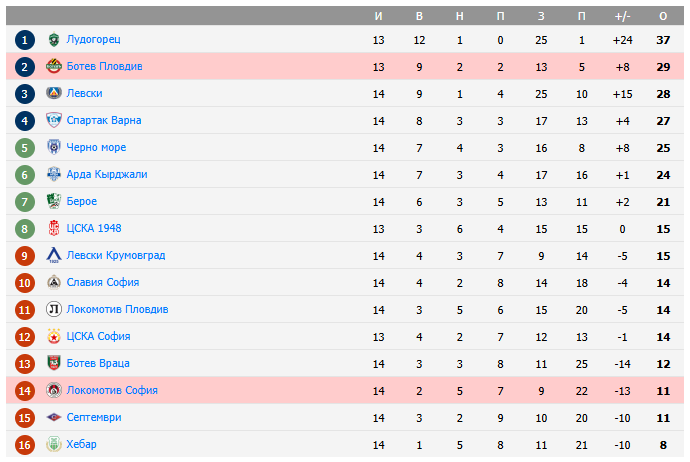This screenshot has height=462, width=690.
Task: Select the highlighted Локомотив София link
Action: click(112, 391)
